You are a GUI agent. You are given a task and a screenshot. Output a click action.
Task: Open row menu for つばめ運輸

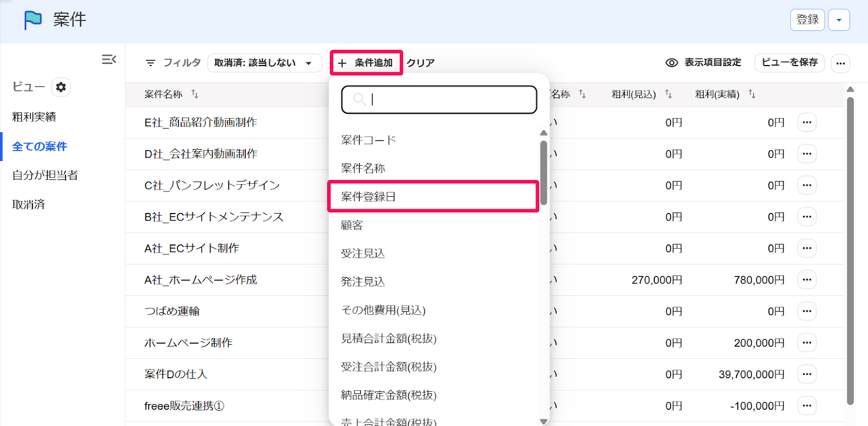click(807, 311)
